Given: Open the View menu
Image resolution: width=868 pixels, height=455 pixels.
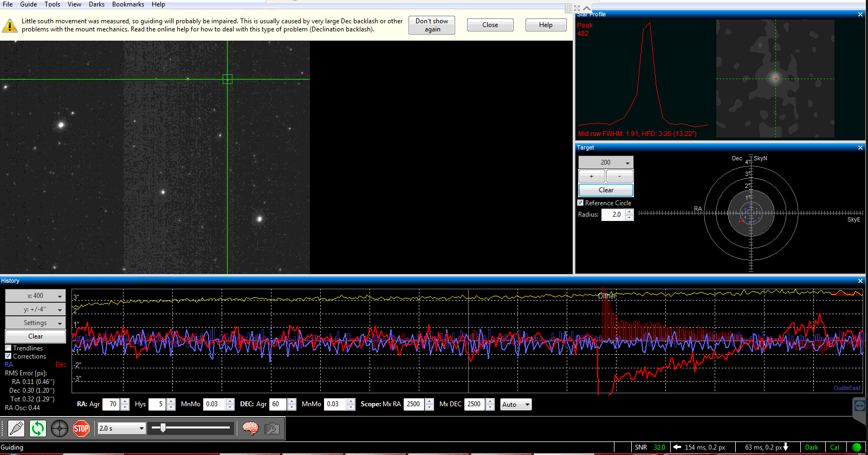Looking at the screenshot, I should (x=75, y=4).
